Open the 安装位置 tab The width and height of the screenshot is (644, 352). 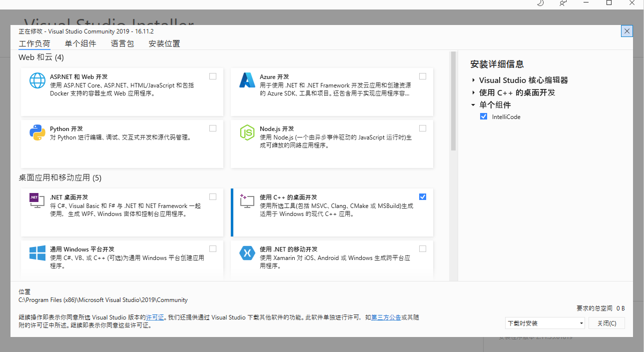point(164,43)
